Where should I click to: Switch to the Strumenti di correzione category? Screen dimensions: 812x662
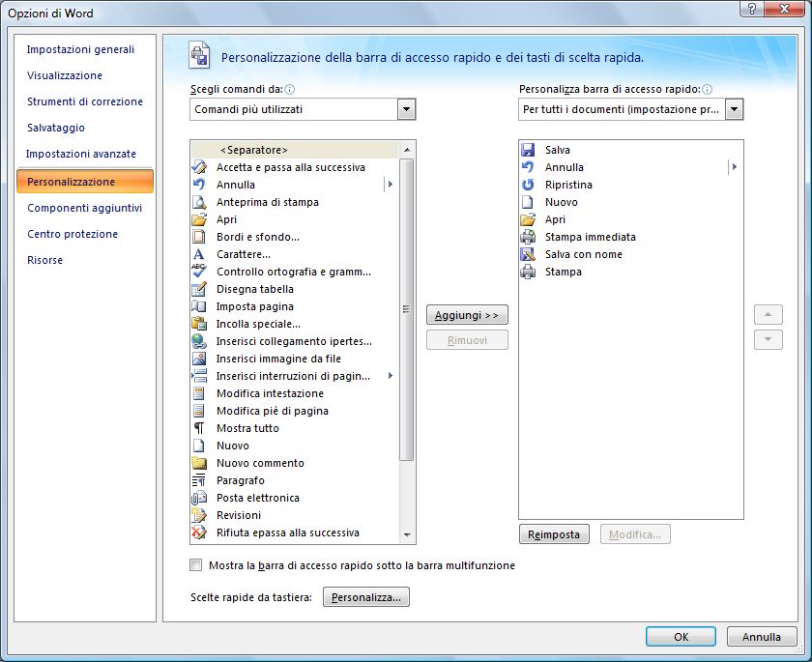pos(85,101)
